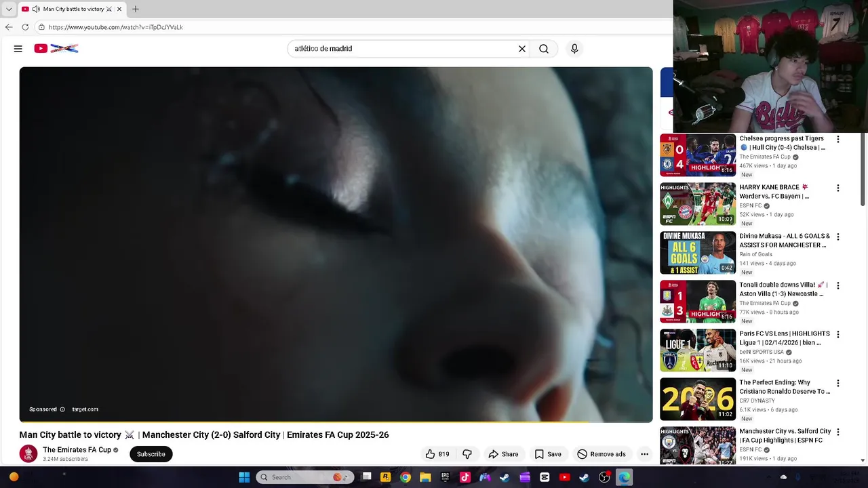This screenshot has height=488, width=868.
Task: Go back with the browser back arrow
Action: coord(9,27)
